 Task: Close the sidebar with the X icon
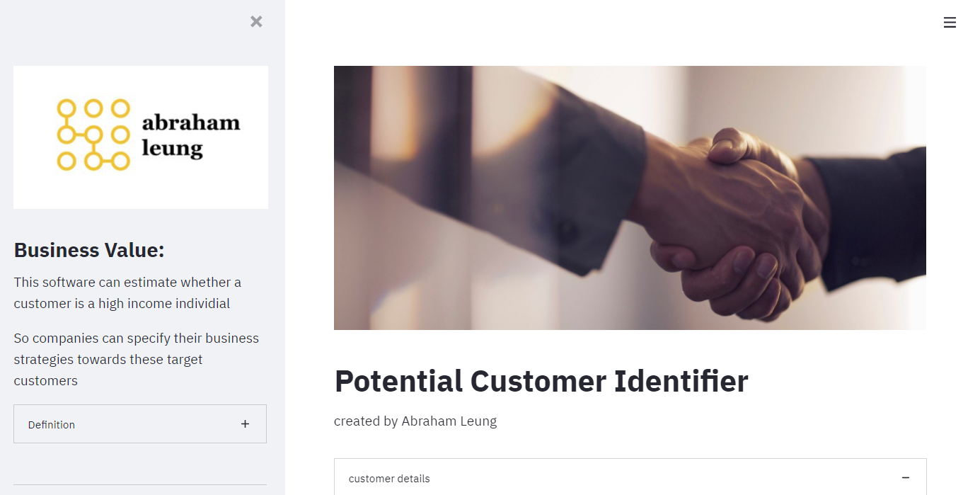click(256, 22)
